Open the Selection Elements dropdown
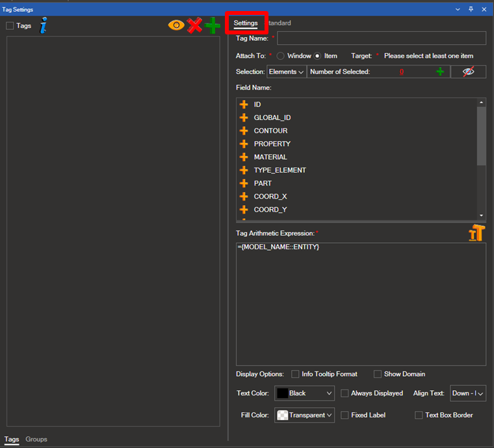Viewport: 494px width, 448px height. [x=286, y=71]
